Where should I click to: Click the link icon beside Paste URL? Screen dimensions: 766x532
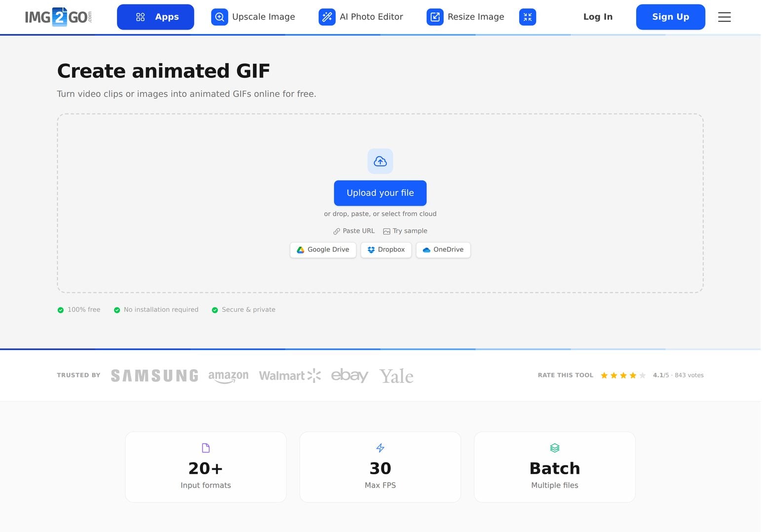click(337, 231)
